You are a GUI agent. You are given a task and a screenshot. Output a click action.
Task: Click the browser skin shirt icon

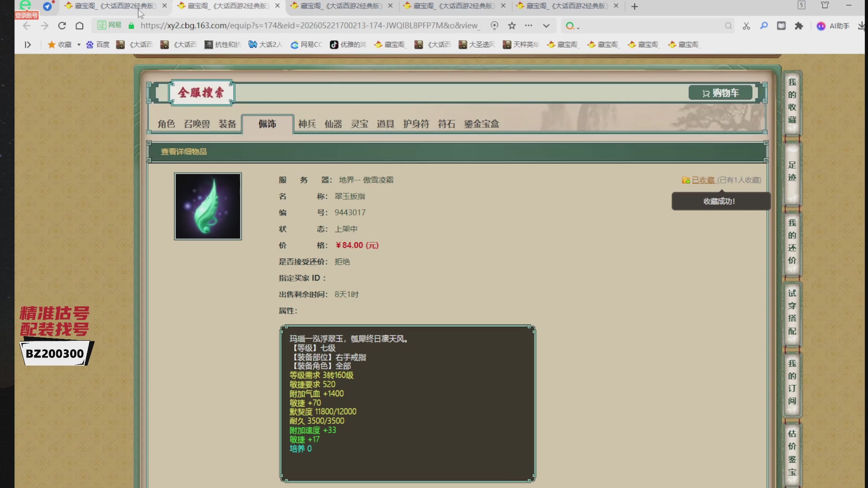tap(825, 5)
